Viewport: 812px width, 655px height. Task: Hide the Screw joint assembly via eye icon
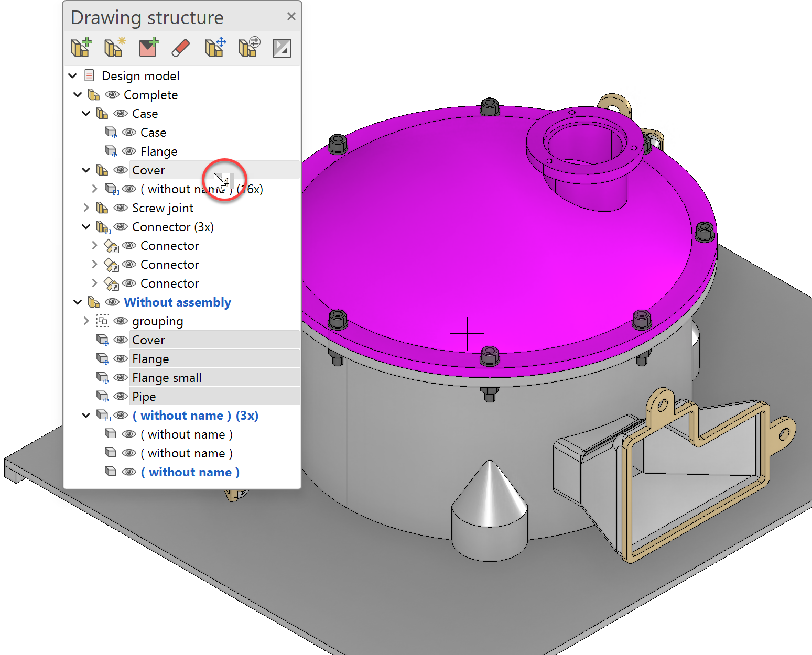(121, 208)
